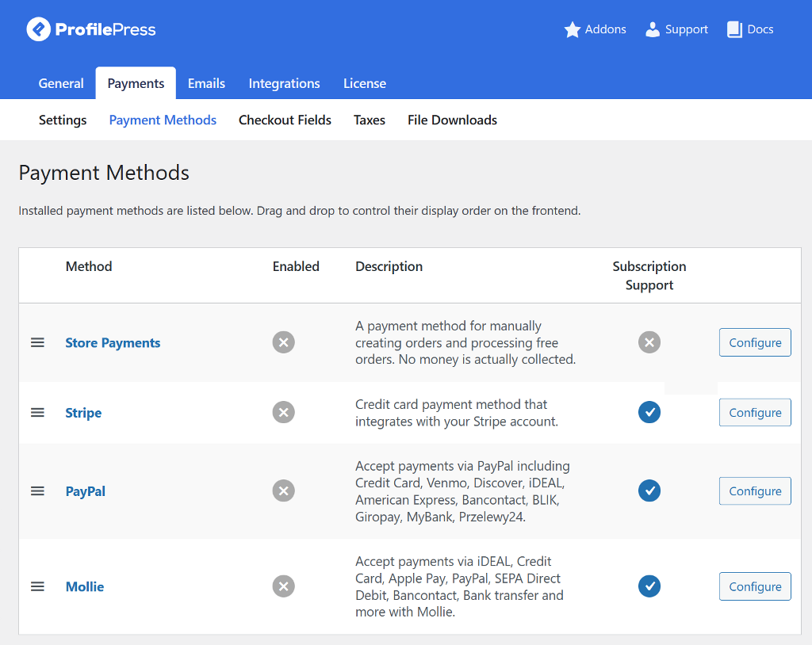812x645 pixels.
Task: Grab the PayPal row drag handle
Action: click(x=37, y=490)
